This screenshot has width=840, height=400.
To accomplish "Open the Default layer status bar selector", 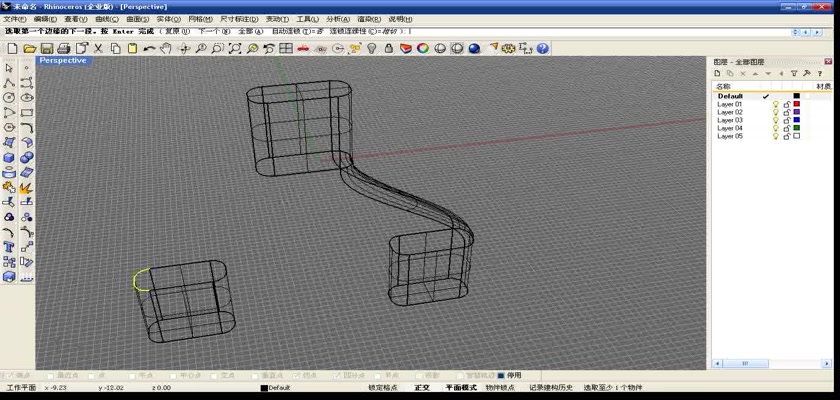I will click(279, 388).
